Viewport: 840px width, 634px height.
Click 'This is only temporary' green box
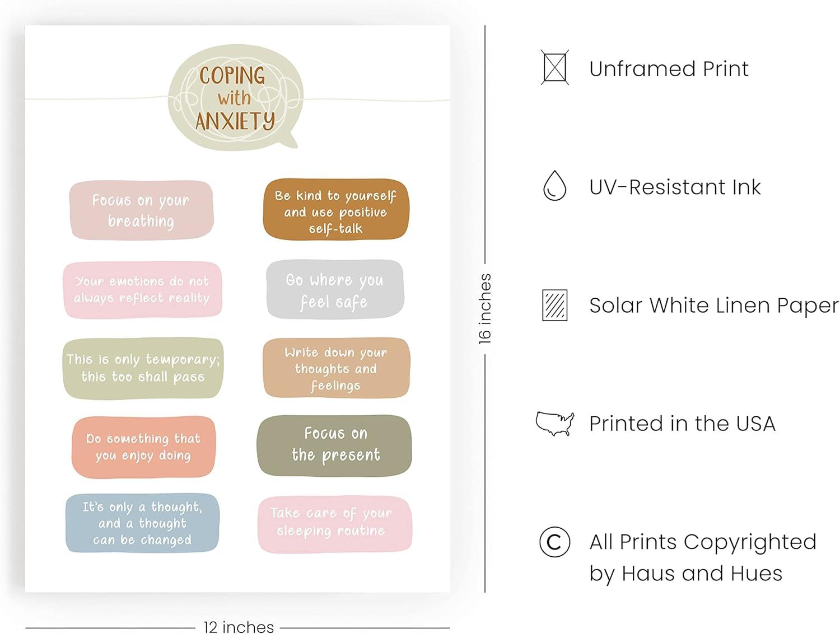click(143, 368)
